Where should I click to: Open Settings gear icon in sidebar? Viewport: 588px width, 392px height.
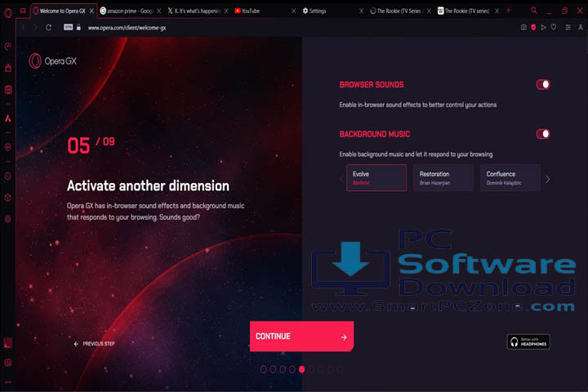[x=8, y=219]
